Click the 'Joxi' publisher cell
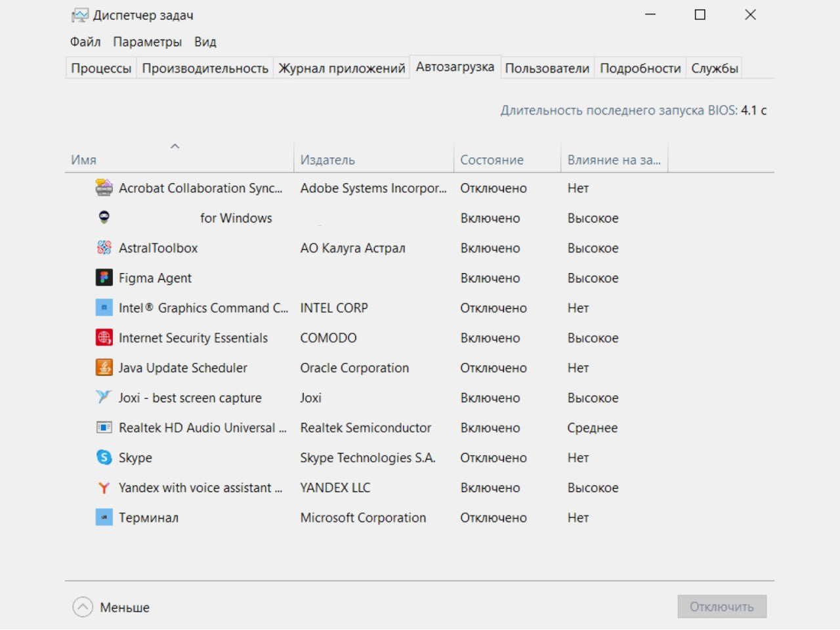The image size is (840, 630). pyautogui.click(x=311, y=398)
